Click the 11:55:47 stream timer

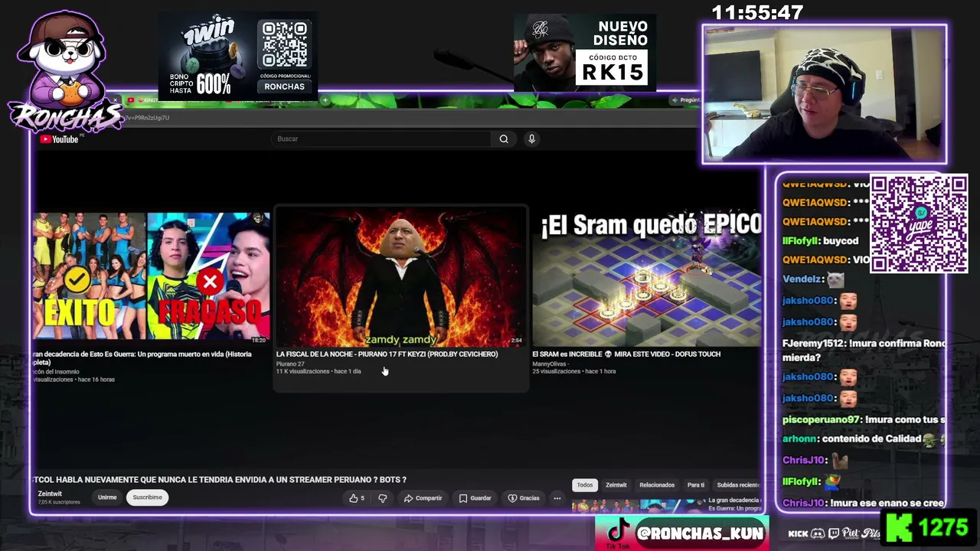click(757, 13)
